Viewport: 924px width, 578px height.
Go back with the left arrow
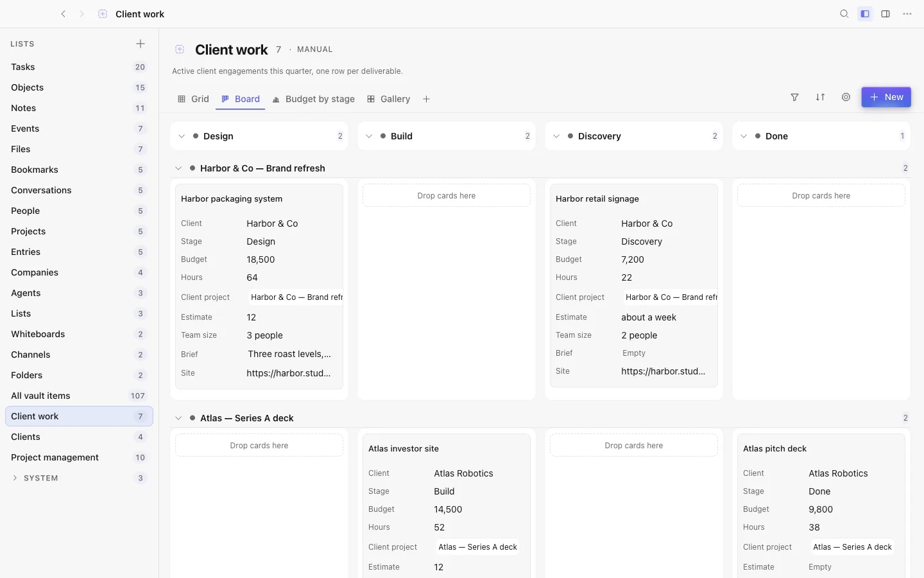click(x=63, y=14)
